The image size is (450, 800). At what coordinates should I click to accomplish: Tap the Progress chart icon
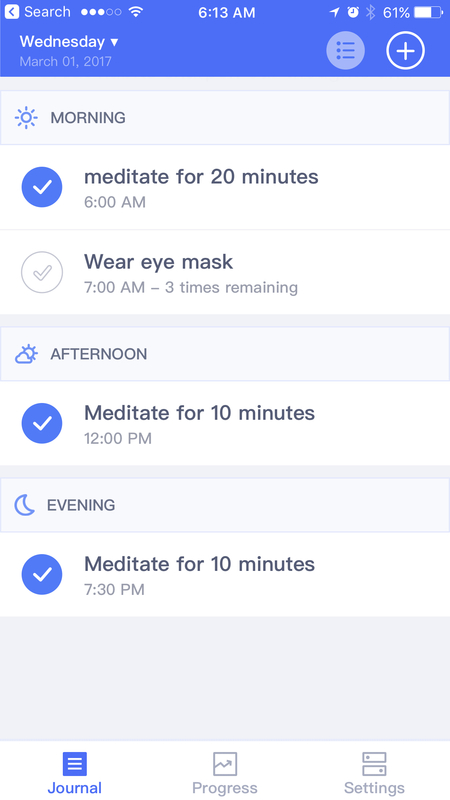coord(224,764)
